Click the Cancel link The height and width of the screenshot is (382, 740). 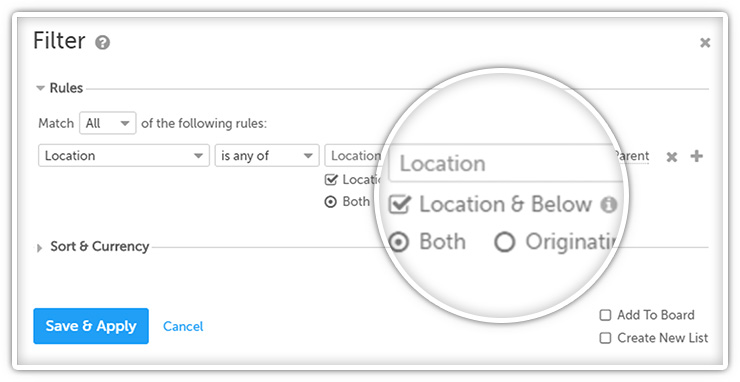183,326
